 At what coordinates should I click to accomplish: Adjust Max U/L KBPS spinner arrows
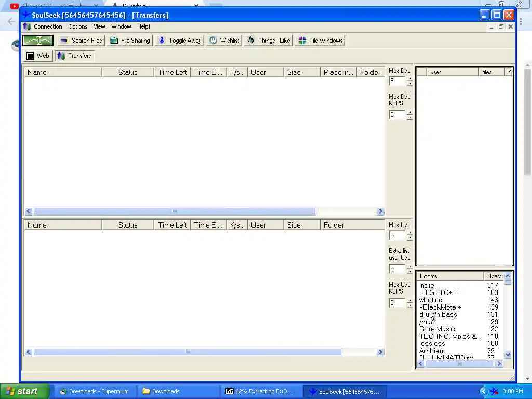tap(410, 303)
